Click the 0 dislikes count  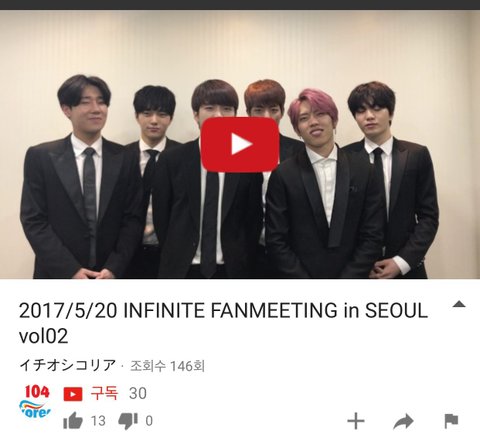149,421
